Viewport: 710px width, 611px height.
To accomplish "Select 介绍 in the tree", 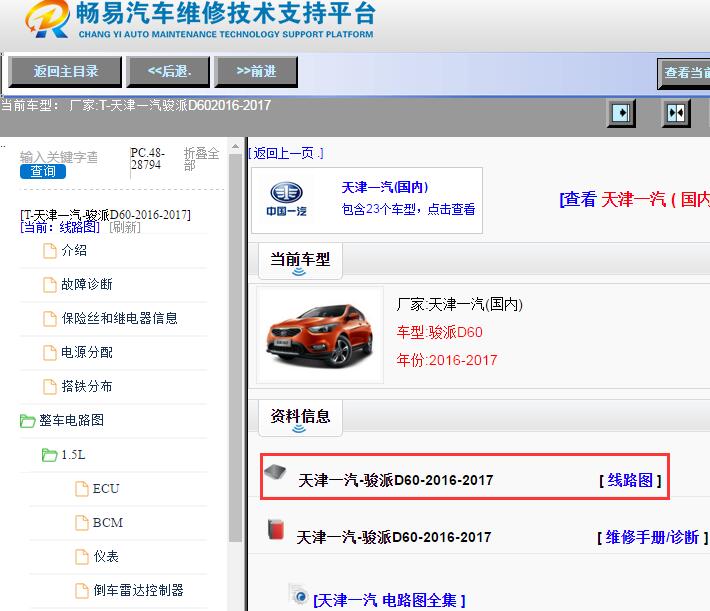I will [74, 250].
